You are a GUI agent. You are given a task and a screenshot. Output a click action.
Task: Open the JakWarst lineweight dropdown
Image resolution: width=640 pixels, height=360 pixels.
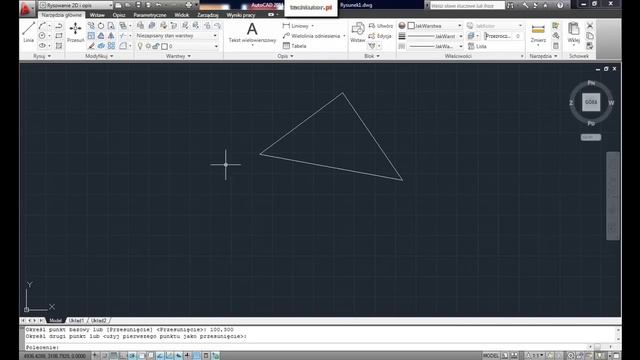(435, 36)
